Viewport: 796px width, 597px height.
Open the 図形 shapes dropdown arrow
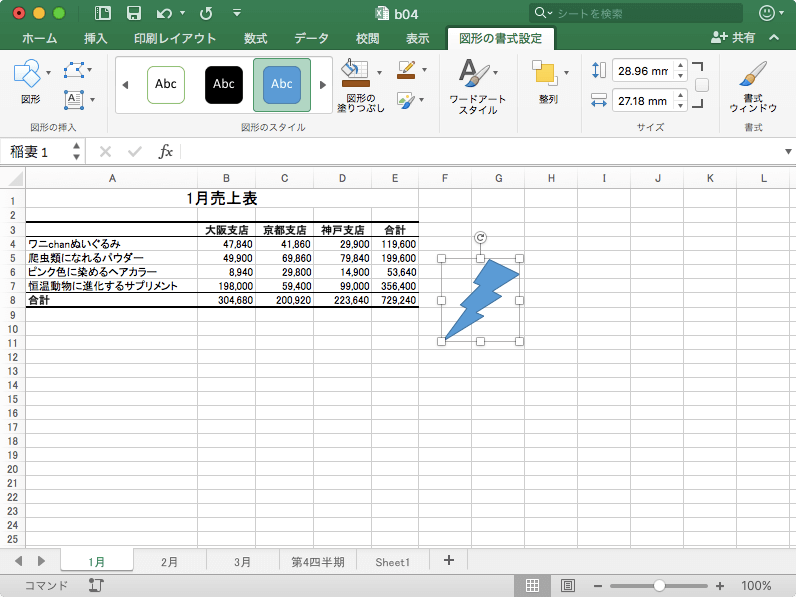click(x=49, y=73)
